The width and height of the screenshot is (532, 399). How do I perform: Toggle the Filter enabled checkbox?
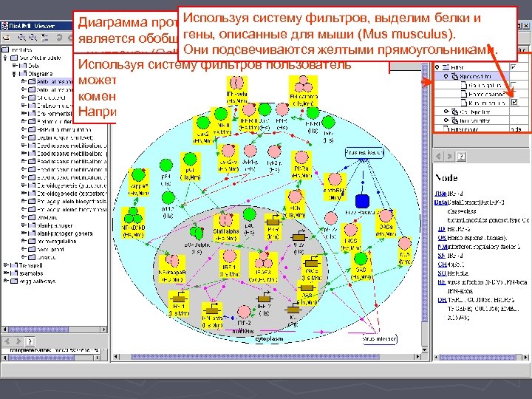[x=514, y=66]
